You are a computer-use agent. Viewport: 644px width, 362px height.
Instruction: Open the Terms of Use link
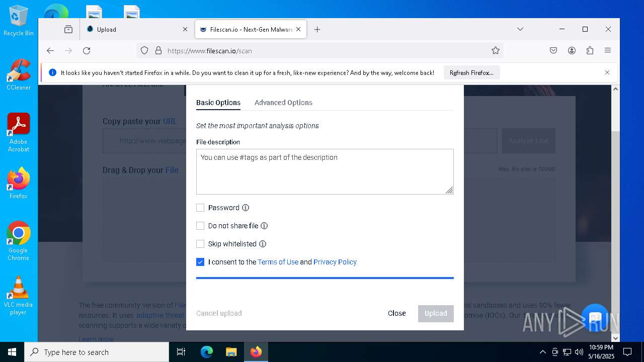point(278,262)
